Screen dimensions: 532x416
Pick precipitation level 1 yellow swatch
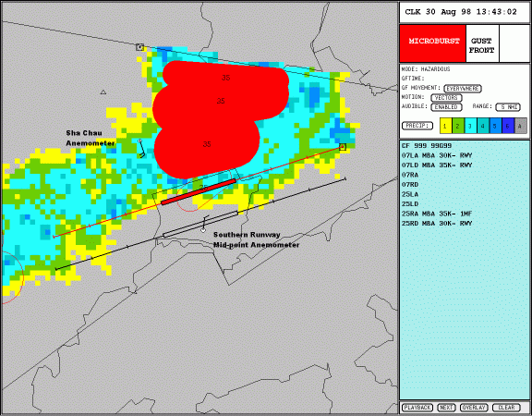tap(445, 126)
